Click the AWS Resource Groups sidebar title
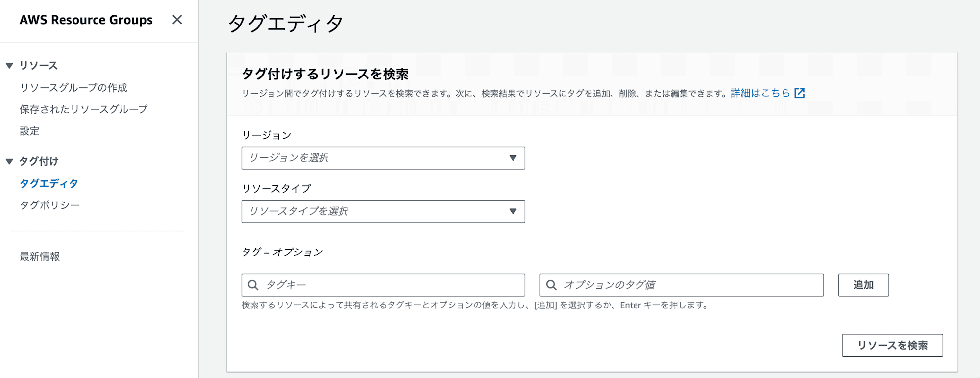The width and height of the screenshot is (980, 378). [86, 20]
